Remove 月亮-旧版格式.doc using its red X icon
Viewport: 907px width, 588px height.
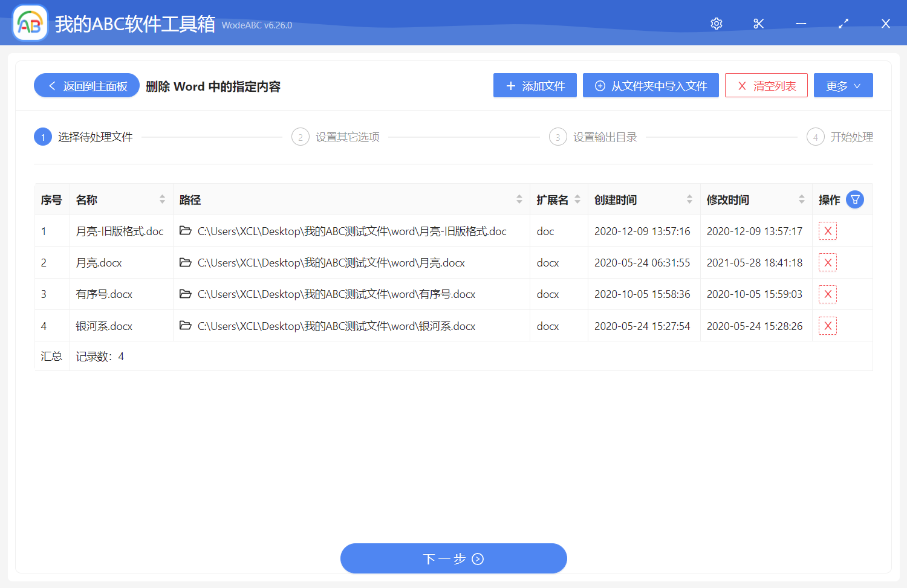827,230
